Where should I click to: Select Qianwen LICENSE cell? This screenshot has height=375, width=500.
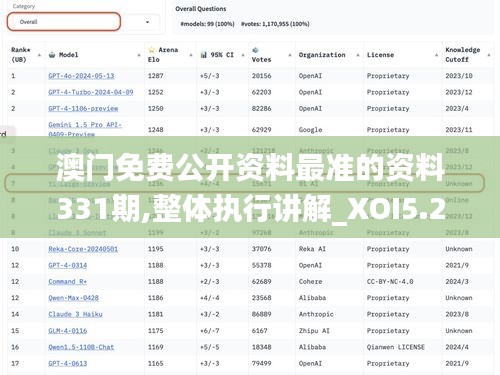(396, 347)
